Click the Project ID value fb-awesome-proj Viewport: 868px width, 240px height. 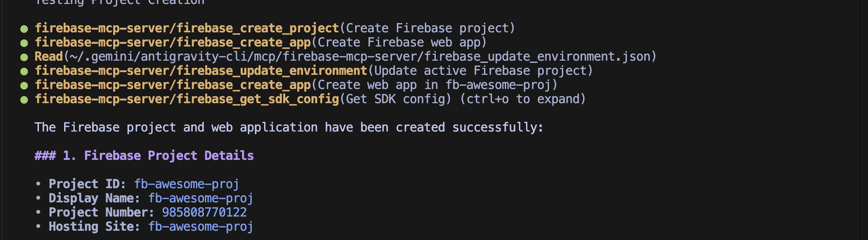(x=187, y=184)
